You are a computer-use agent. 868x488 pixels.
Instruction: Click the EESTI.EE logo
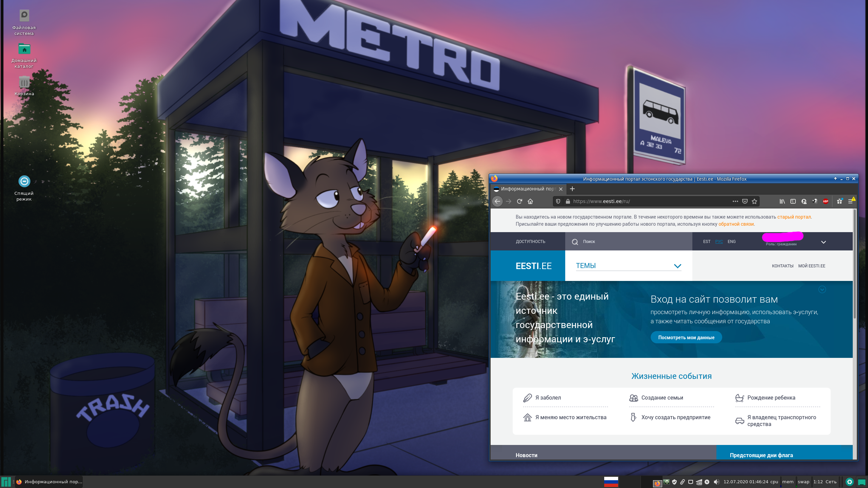[x=534, y=266]
